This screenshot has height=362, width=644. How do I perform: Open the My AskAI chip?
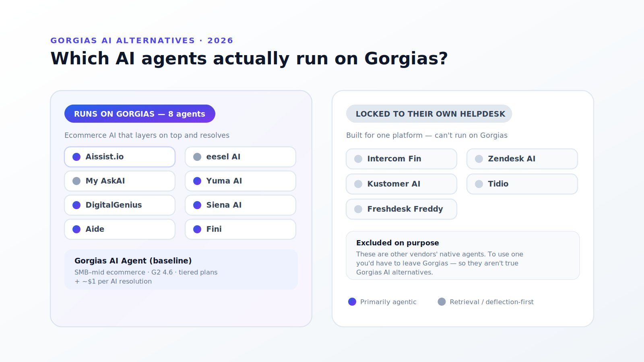click(x=120, y=181)
